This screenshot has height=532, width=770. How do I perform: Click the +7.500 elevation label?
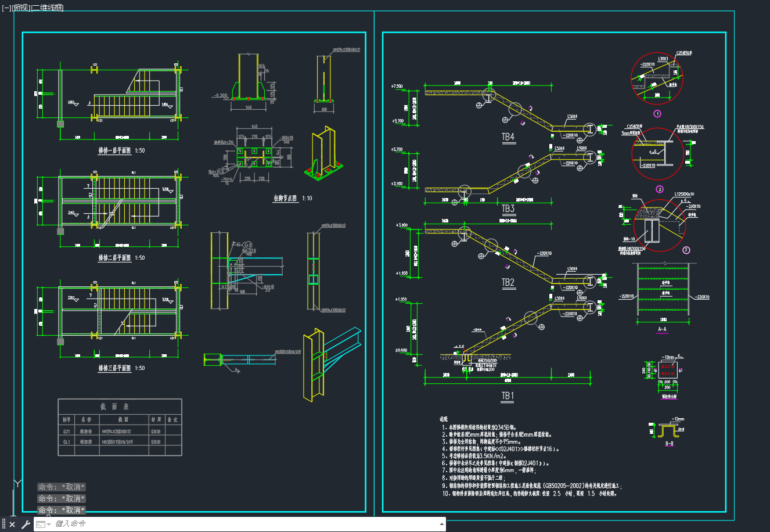pyautogui.click(x=398, y=87)
